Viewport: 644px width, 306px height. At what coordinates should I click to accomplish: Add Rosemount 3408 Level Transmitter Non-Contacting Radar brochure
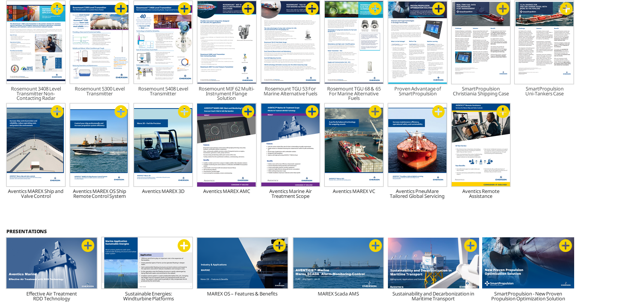(57, 9)
